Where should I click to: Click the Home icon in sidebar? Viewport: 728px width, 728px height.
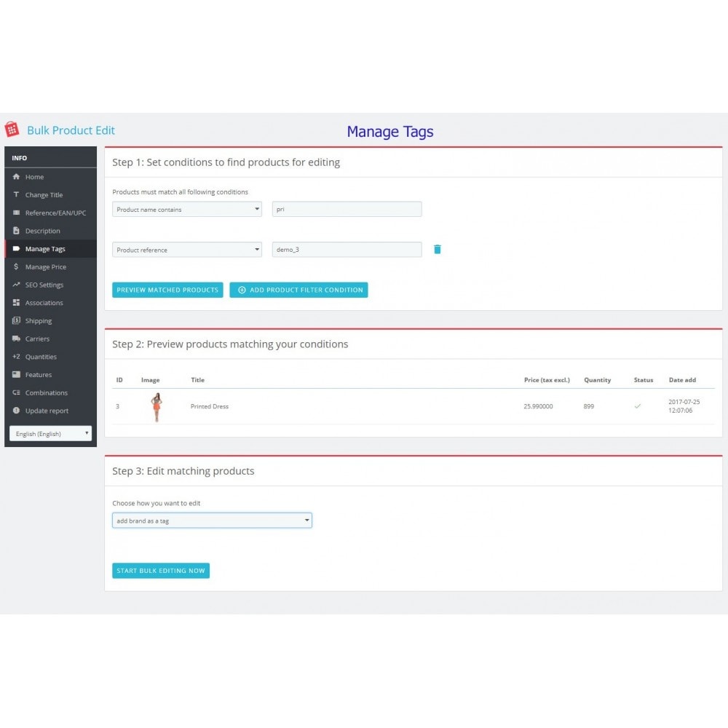pyautogui.click(x=16, y=177)
